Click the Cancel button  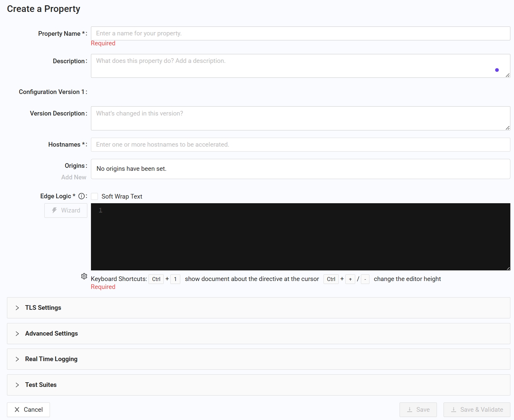28,410
